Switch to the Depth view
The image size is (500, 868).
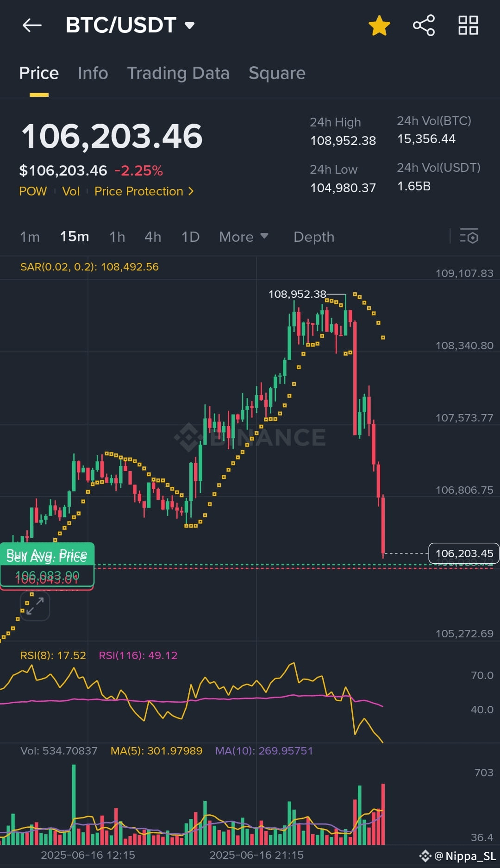pos(314,237)
